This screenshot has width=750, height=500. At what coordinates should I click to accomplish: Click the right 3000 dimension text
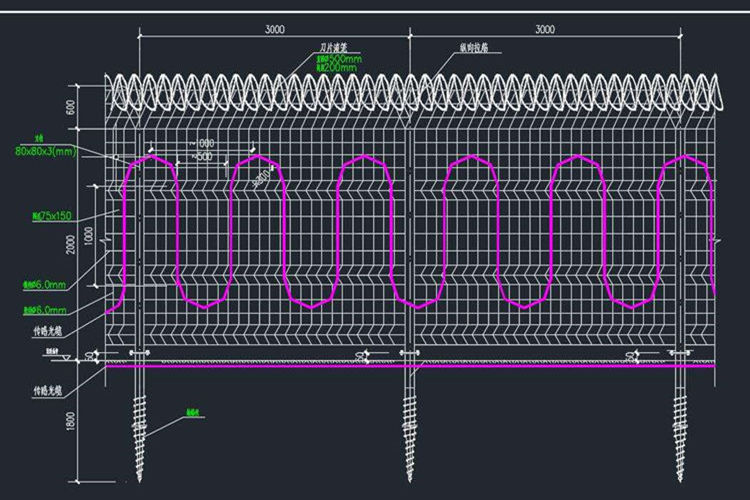tap(544, 30)
